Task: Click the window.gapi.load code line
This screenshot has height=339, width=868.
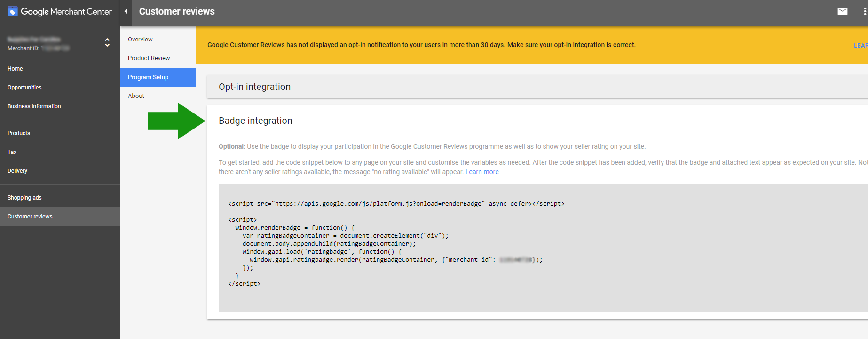Action: 322,252
